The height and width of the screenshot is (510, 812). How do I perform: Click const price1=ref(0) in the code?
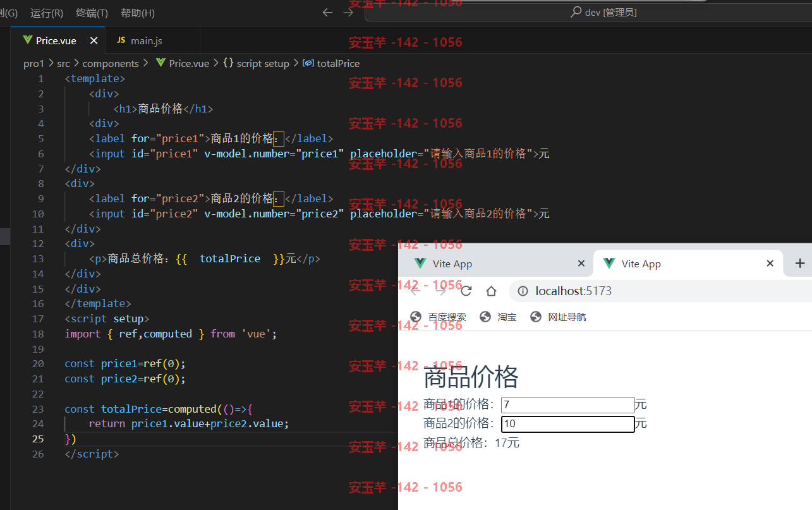pyautogui.click(x=125, y=364)
